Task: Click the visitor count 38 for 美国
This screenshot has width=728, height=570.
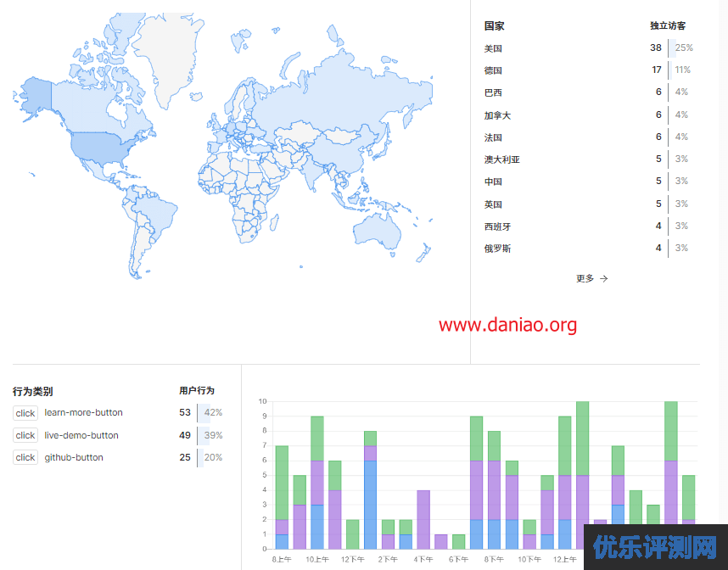Action: tap(656, 47)
